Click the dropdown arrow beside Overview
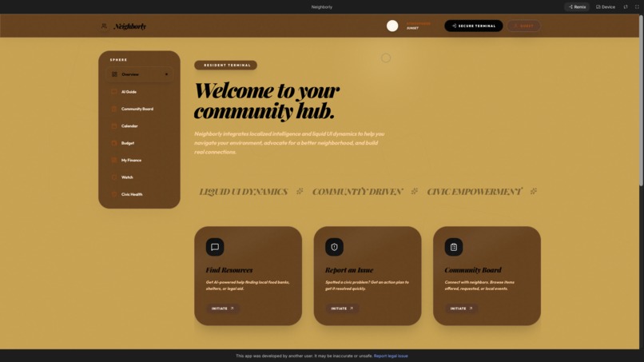The image size is (644, 362). click(166, 74)
